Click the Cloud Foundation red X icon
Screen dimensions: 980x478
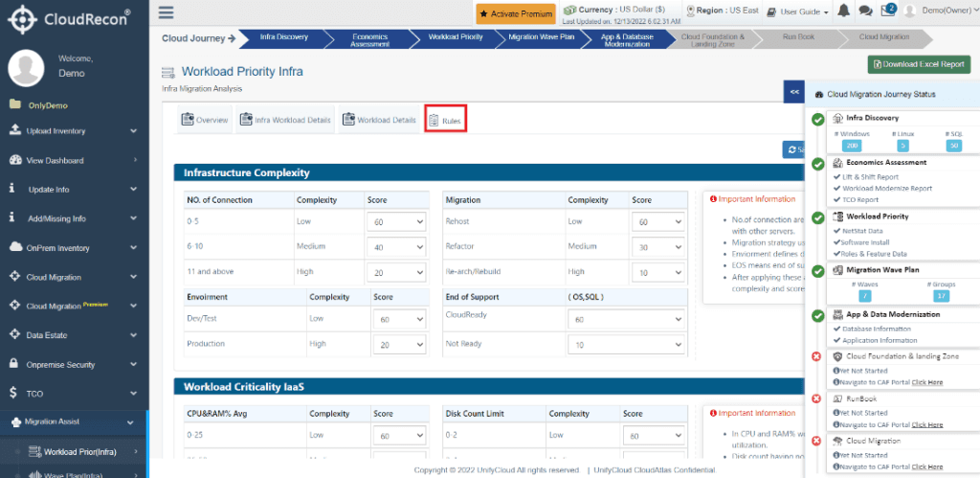pyautogui.click(x=815, y=356)
